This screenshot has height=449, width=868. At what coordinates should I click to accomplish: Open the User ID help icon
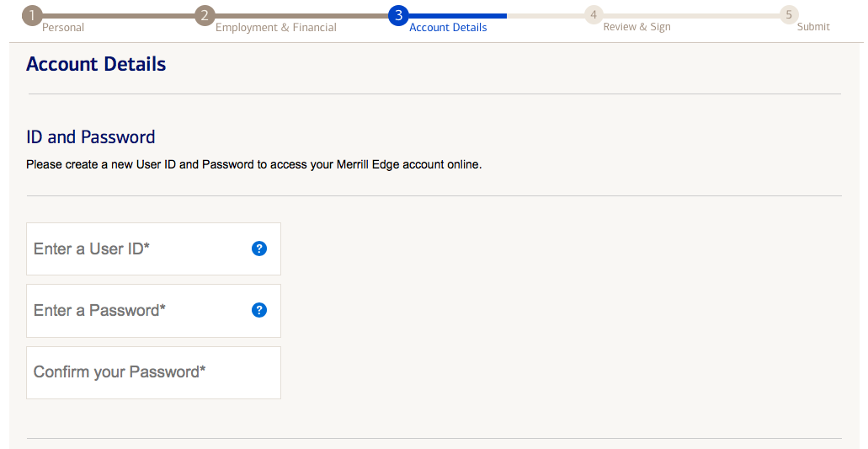[259, 249]
